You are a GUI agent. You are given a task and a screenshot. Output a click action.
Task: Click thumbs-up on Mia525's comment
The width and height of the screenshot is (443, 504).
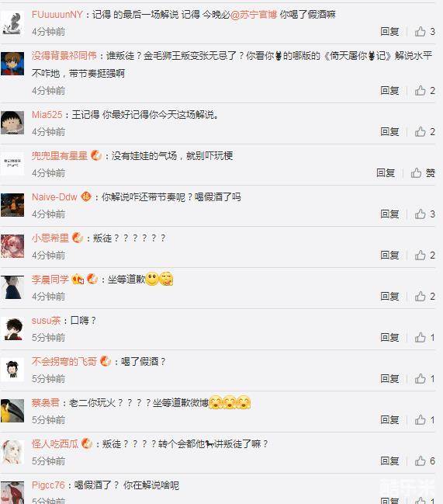pos(420,131)
